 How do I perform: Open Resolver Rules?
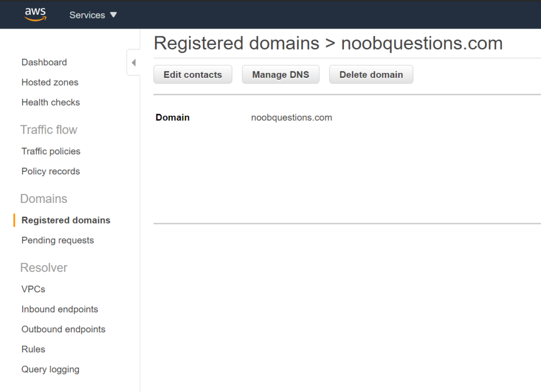point(33,350)
